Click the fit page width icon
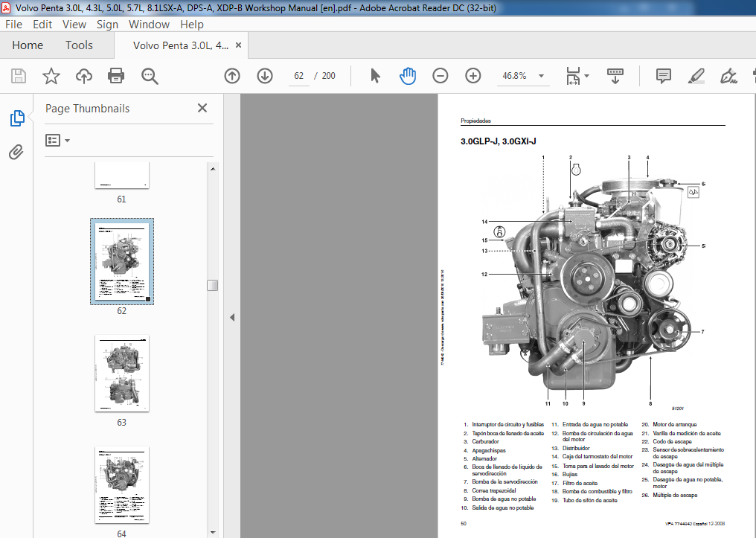 (573, 76)
